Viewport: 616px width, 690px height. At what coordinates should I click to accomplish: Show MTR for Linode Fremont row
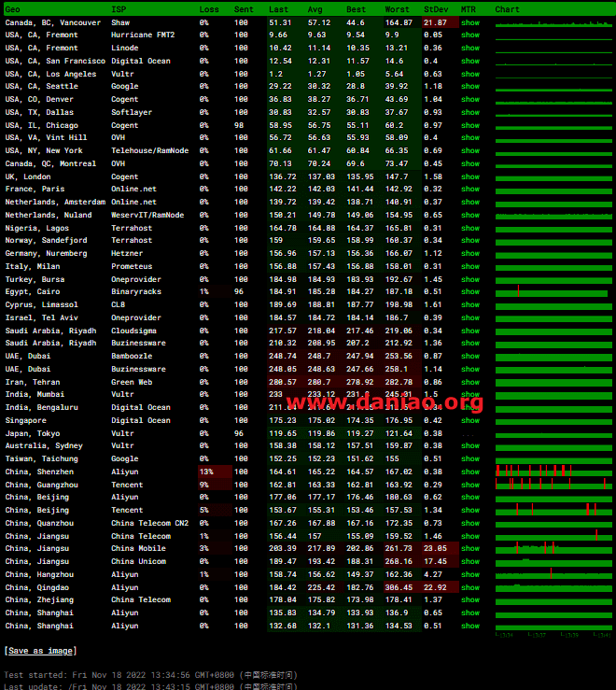(x=469, y=48)
